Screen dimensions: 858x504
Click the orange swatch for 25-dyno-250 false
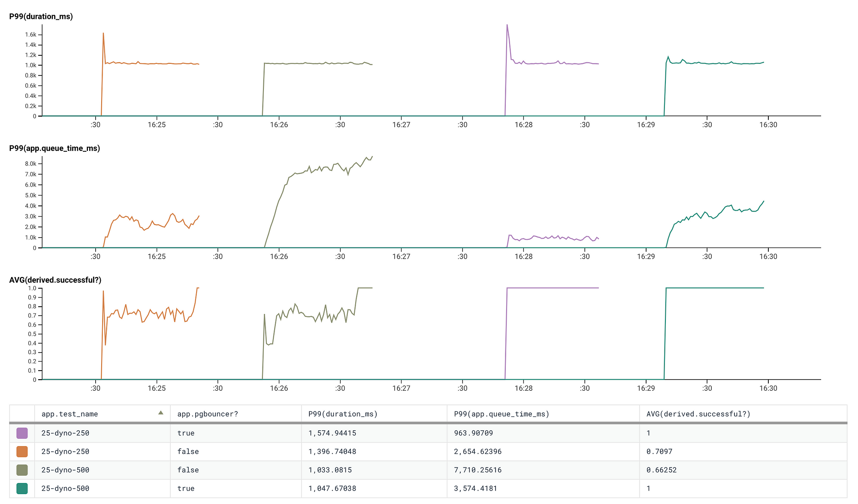pos(22,452)
